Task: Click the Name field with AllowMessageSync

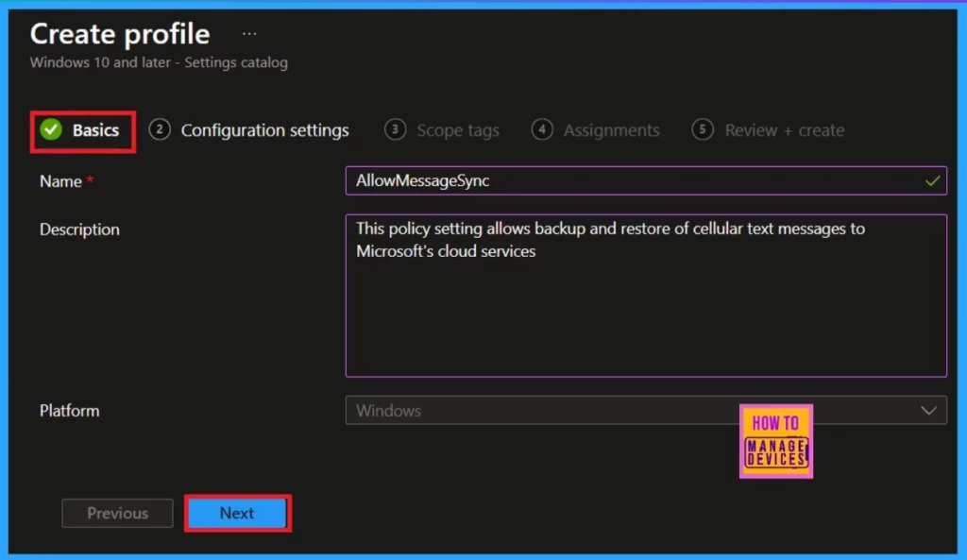Action: coord(646,180)
